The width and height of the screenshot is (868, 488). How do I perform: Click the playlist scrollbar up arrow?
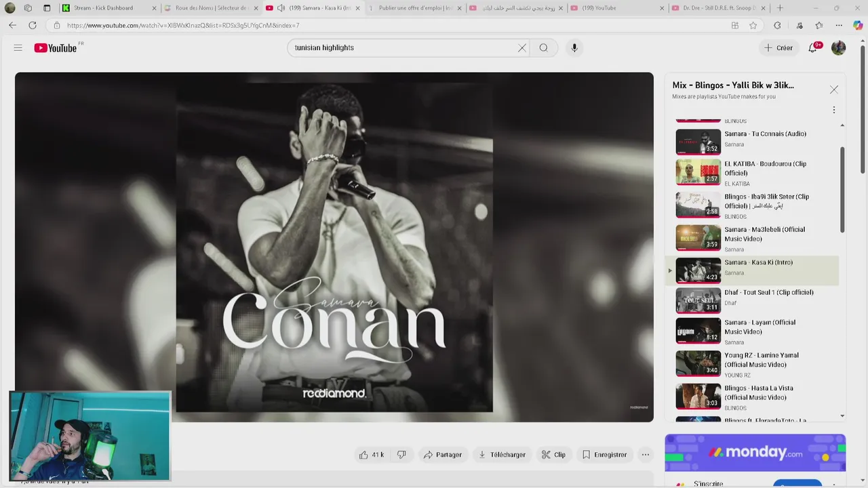pos(842,125)
